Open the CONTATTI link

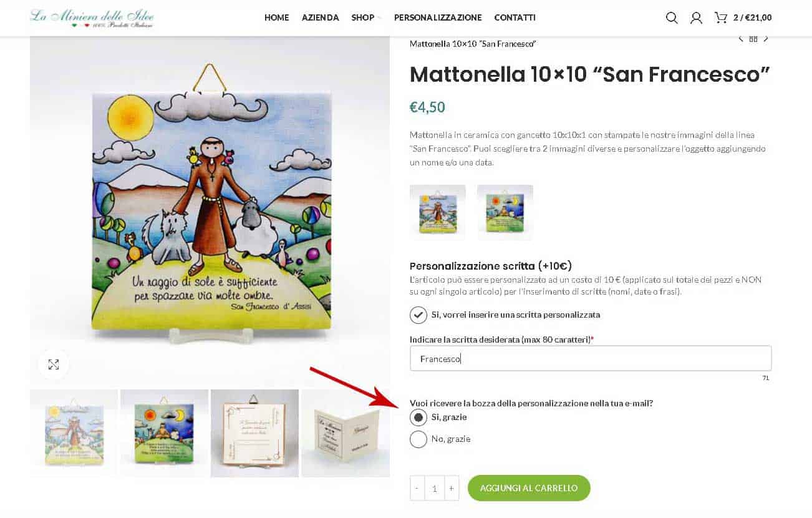515,17
